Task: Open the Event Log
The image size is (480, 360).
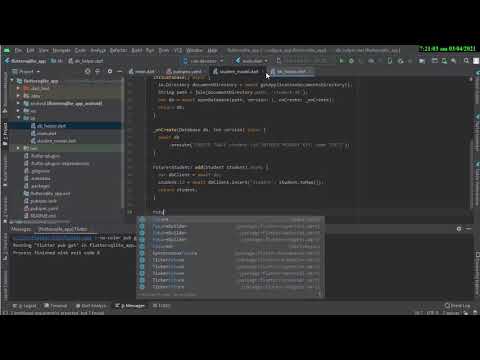Action: pos(458,306)
